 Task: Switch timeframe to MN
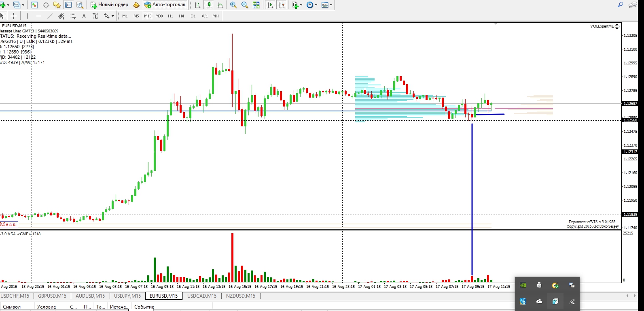[x=216, y=16]
